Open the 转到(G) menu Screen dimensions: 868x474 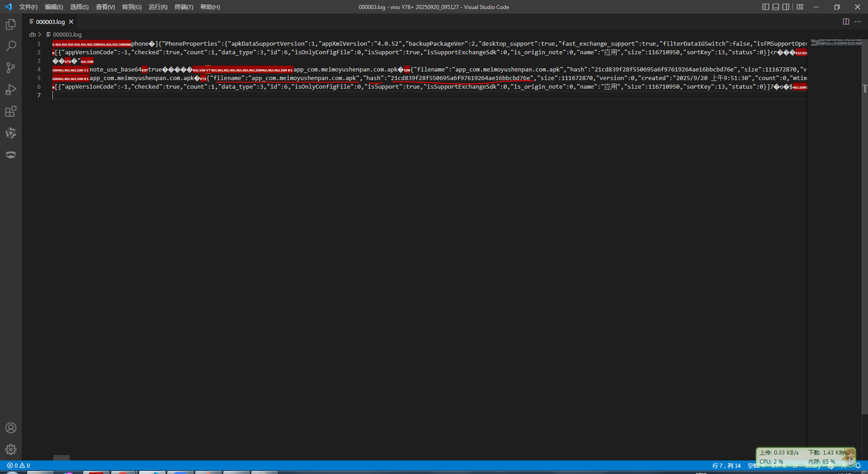coord(132,7)
